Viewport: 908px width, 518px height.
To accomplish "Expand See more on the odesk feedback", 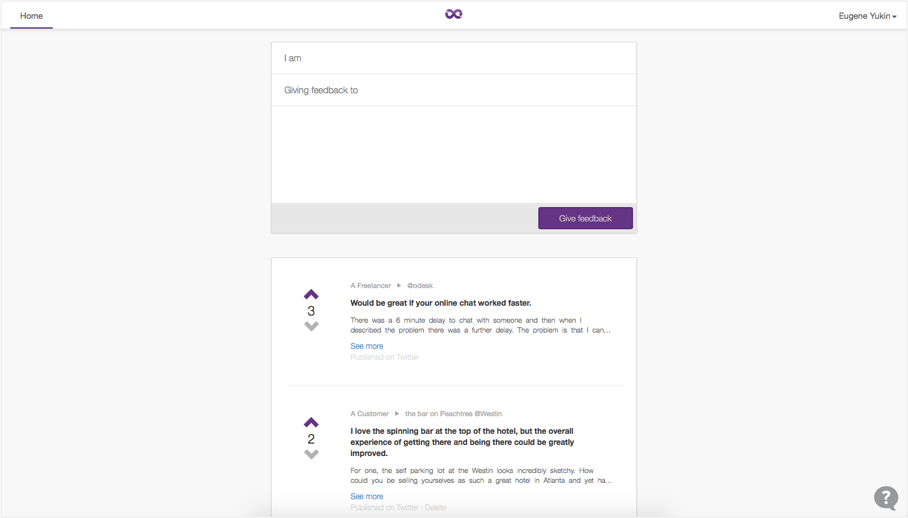I will coord(366,346).
